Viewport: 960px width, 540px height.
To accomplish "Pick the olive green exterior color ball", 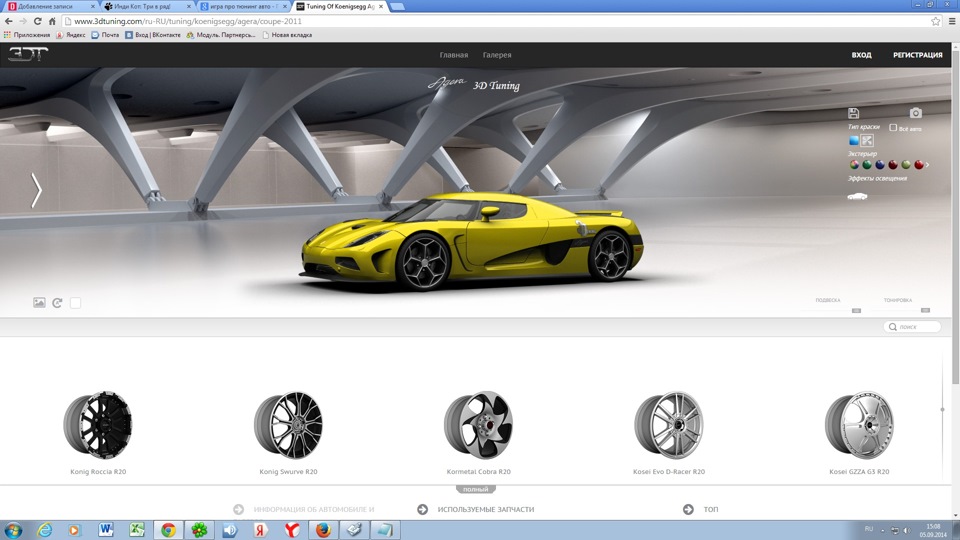I will coord(906,165).
